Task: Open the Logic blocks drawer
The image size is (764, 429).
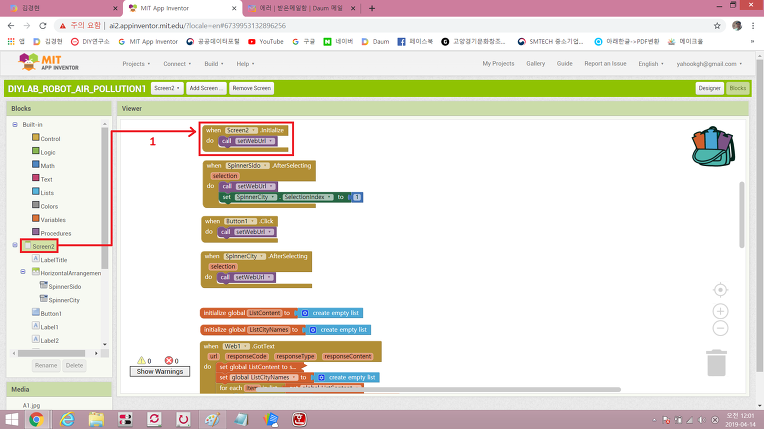Action: (43, 152)
